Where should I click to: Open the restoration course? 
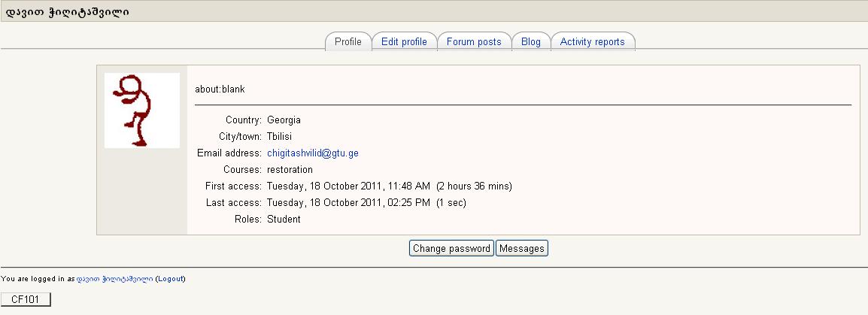coord(290,170)
